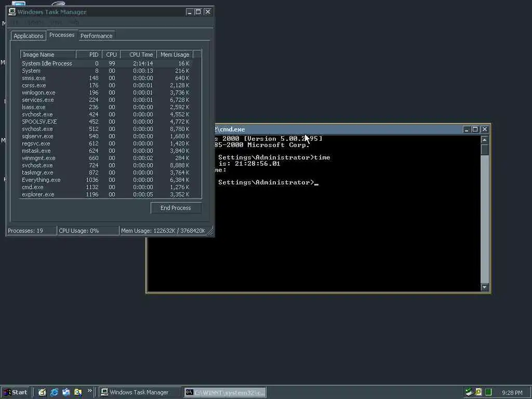Click the End Process button
Screen dimensions: 532x399
click(176, 208)
